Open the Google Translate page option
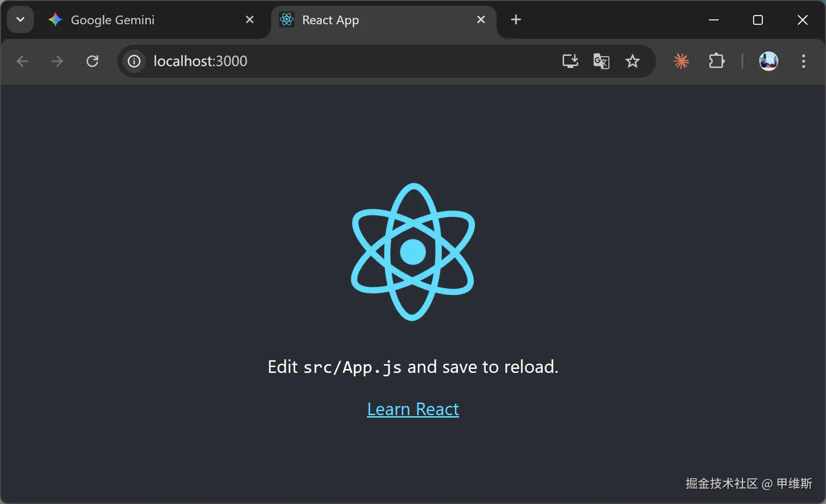This screenshot has height=504, width=826. click(602, 61)
